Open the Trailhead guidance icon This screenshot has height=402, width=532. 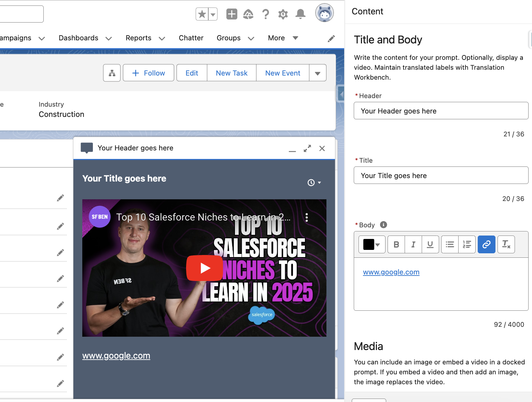click(248, 14)
